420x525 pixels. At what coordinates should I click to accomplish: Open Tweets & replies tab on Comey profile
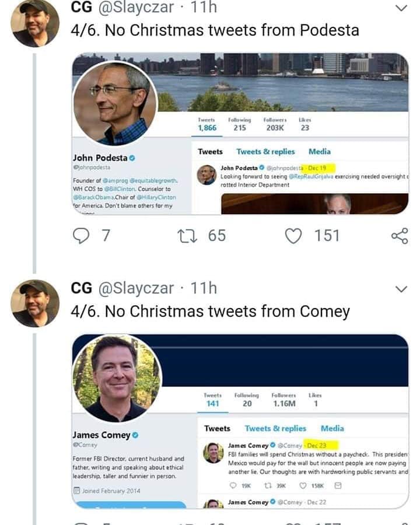point(275,428)
